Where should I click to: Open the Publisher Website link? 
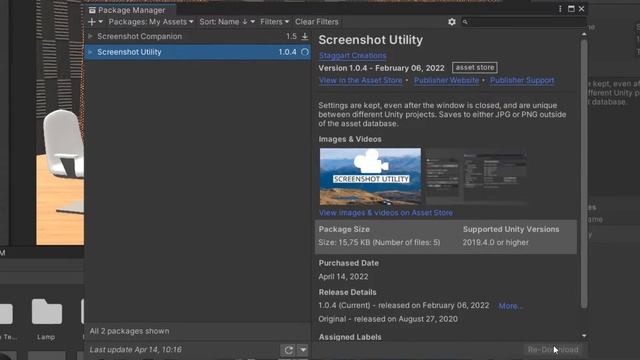447,80
